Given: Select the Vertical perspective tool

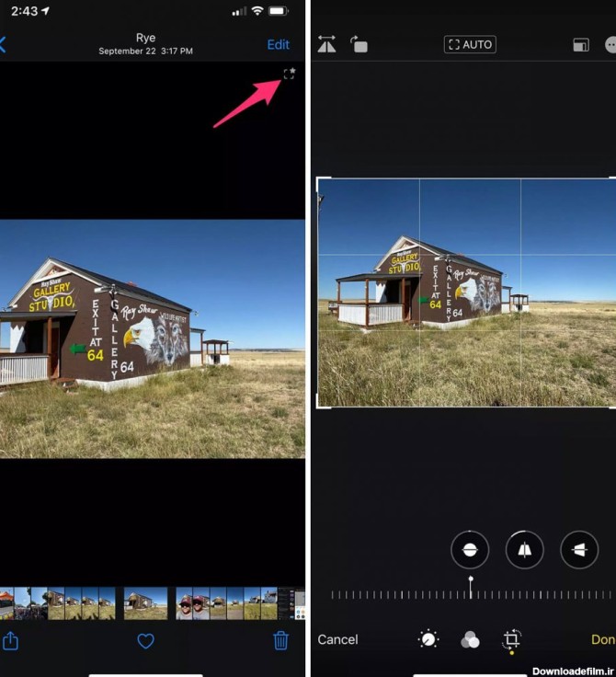Looking at the screenshot, I should (x=525, y=550).
